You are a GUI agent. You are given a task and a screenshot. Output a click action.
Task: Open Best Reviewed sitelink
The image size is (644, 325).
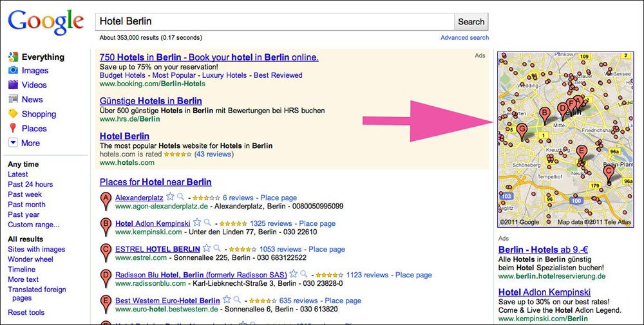(x=278, y=75)
